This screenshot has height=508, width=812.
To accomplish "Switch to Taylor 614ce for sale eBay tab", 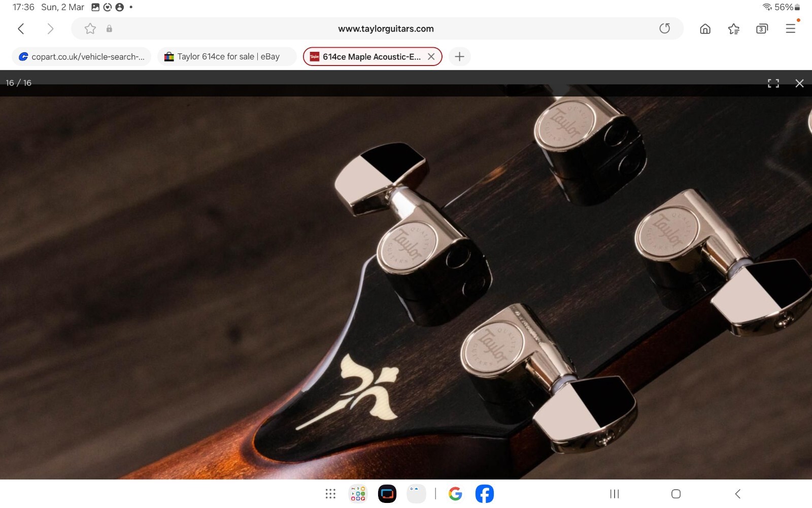I will pyautogui.click(x=227, y=56).
